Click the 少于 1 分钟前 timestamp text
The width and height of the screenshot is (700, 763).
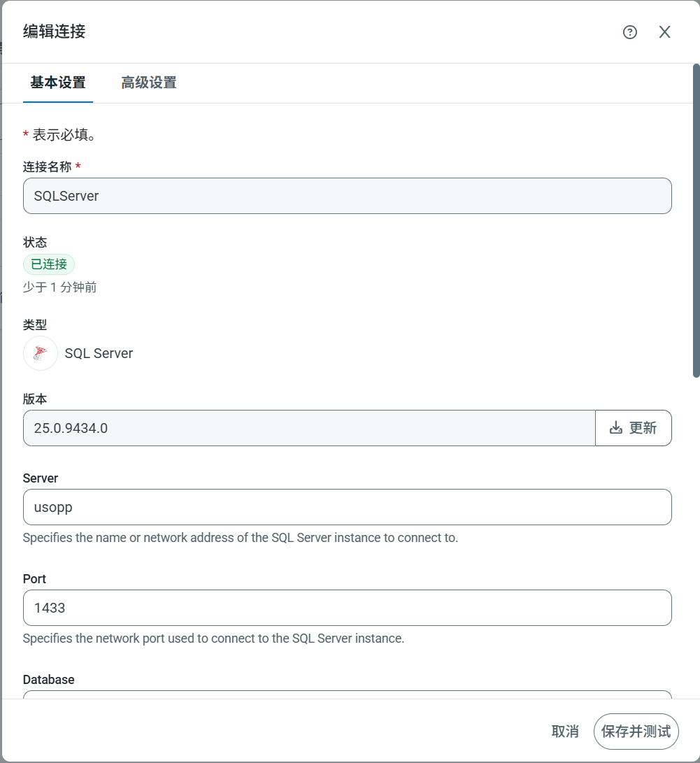click(x=59, y=287)
